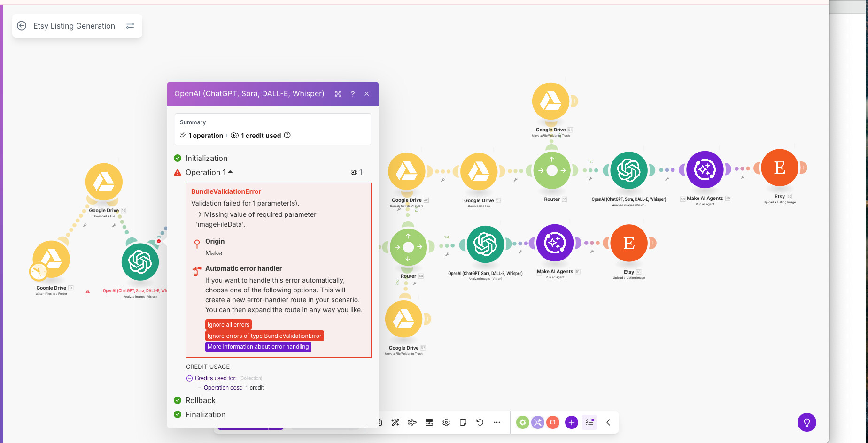Open the Google Drive Download a File module numbered 53
868x443 pixels.
click(479, 171)
